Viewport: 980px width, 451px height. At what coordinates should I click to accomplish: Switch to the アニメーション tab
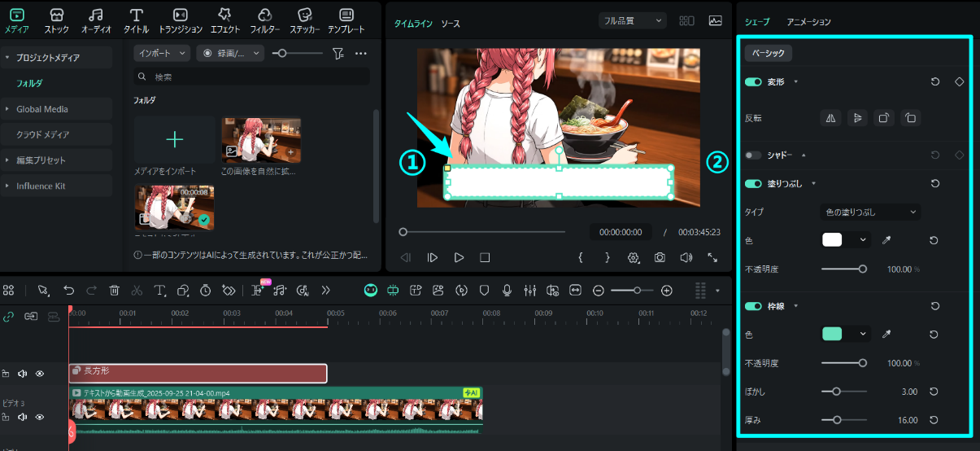[x=809, y=22]
